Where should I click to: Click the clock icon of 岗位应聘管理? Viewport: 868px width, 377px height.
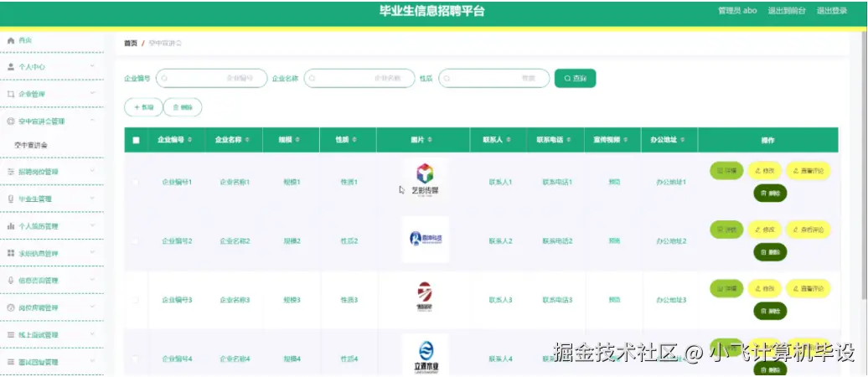click(11, 307)
